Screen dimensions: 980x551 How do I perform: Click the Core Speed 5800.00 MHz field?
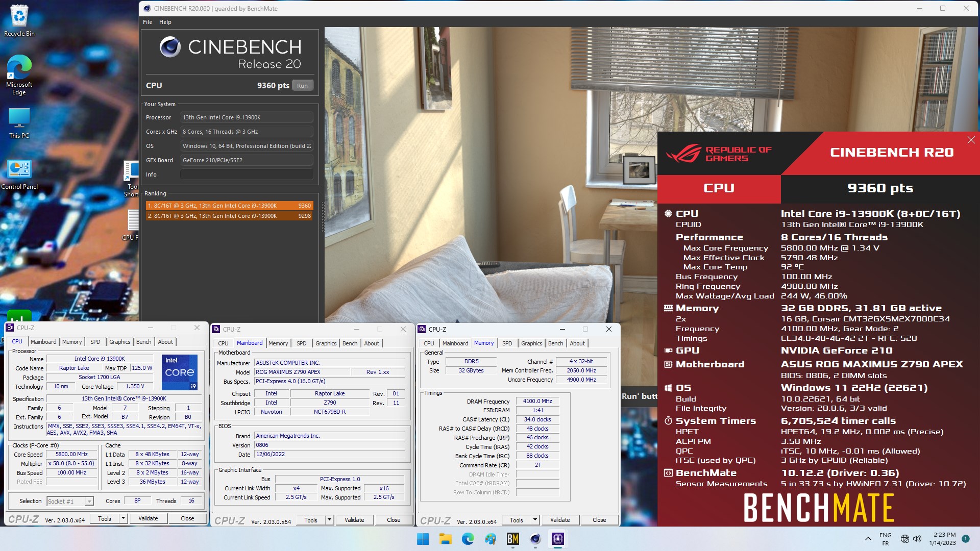pos(71,454)
